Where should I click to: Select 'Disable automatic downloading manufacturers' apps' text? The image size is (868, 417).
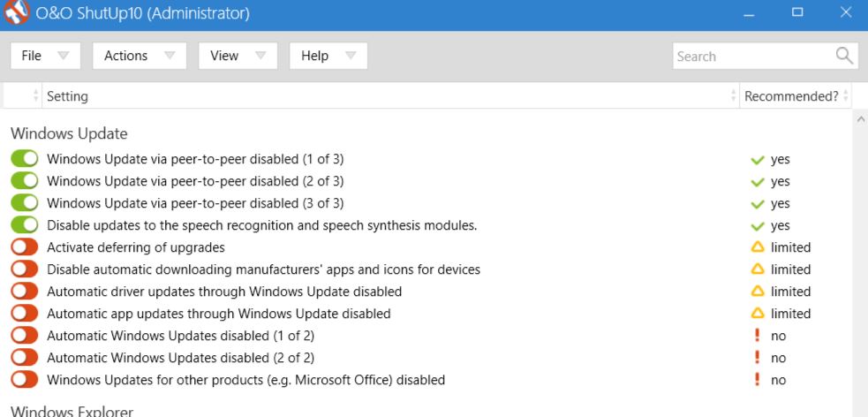263,269
